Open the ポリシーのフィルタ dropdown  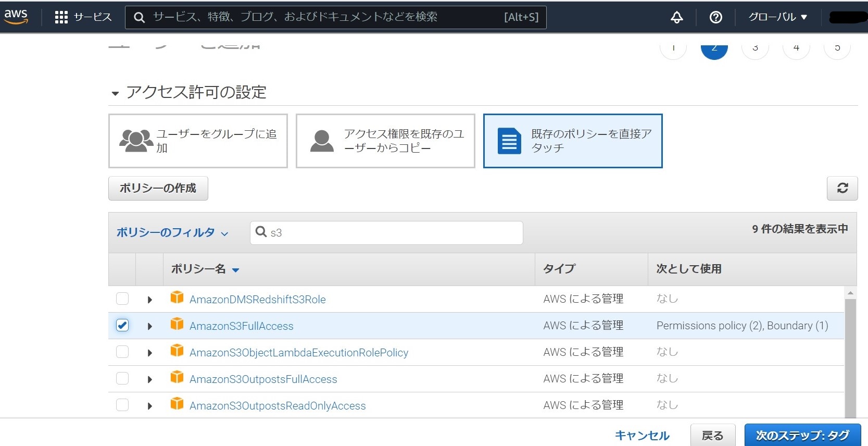coord(172,232)
